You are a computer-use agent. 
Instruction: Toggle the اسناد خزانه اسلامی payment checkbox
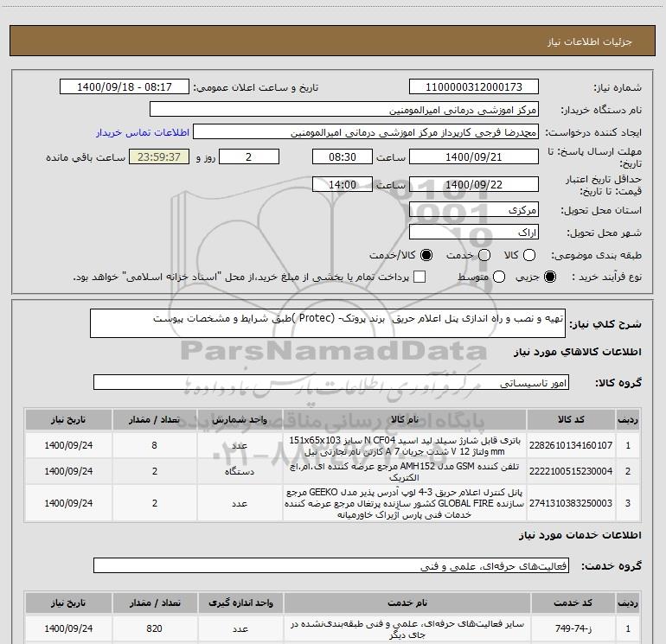coord(419,277)
